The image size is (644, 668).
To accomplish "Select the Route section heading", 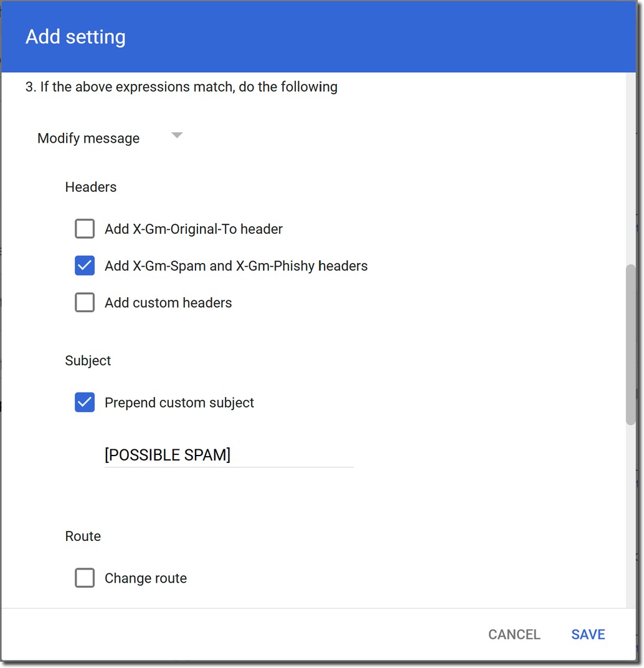I will coord(83,537).
